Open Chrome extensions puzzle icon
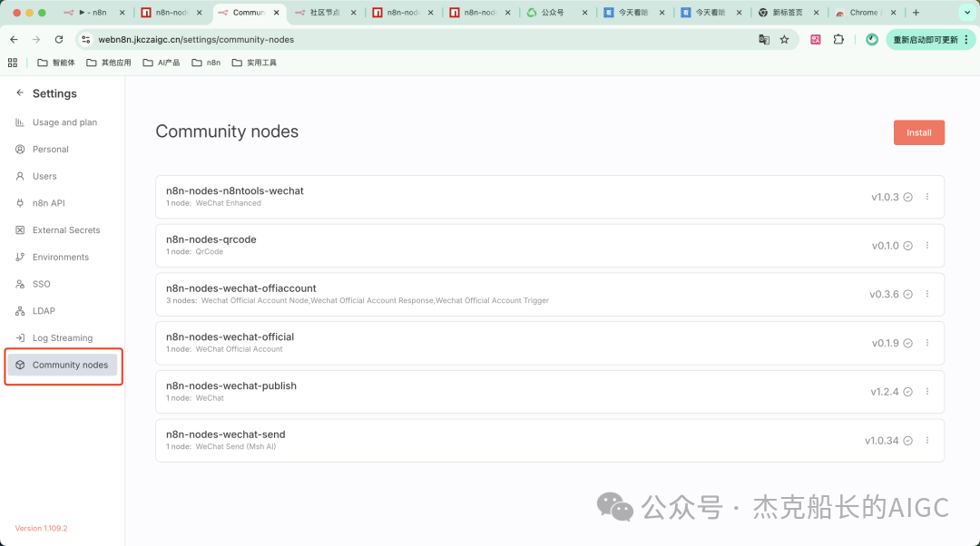This screenshot has width=980, height=546. [x=838, y=39]
